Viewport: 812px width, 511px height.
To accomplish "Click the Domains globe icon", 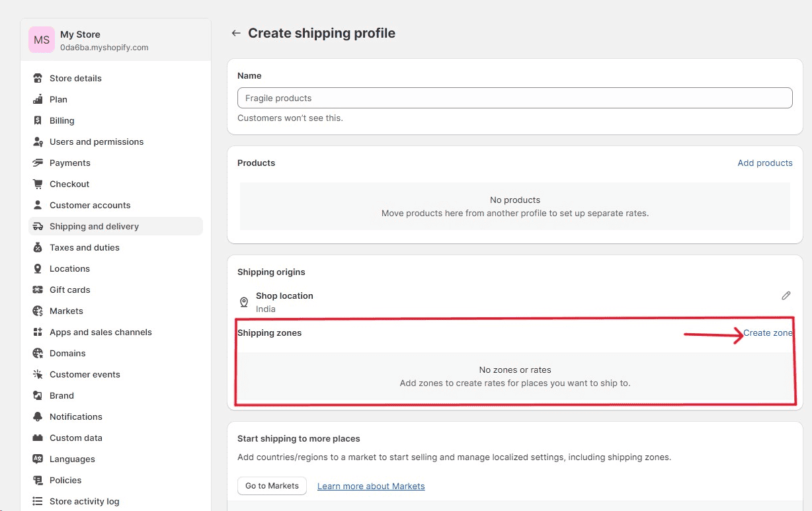I will (x=38, y=353).
